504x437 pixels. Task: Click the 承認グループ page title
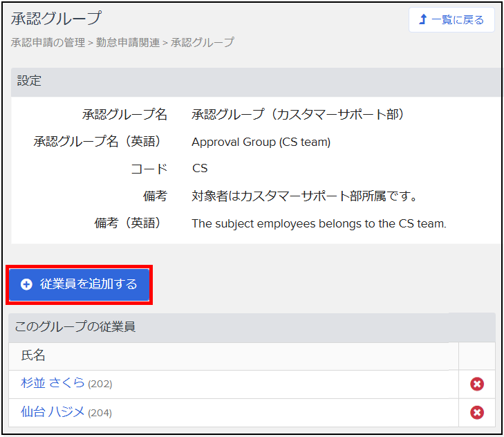coord(56,18)
